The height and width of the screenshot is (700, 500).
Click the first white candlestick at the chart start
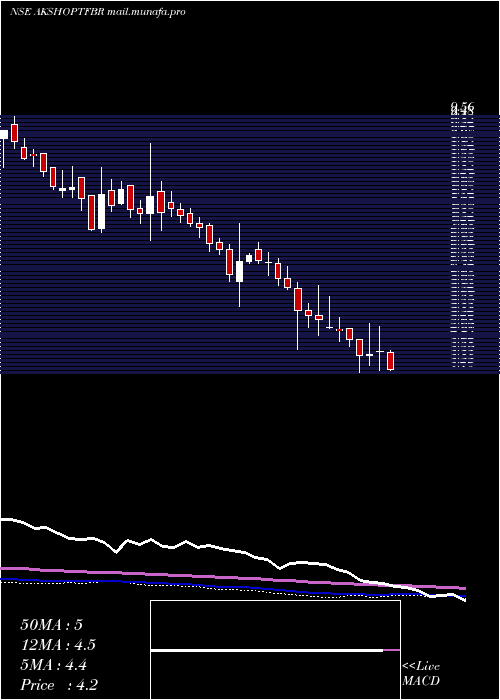(4, 134)
